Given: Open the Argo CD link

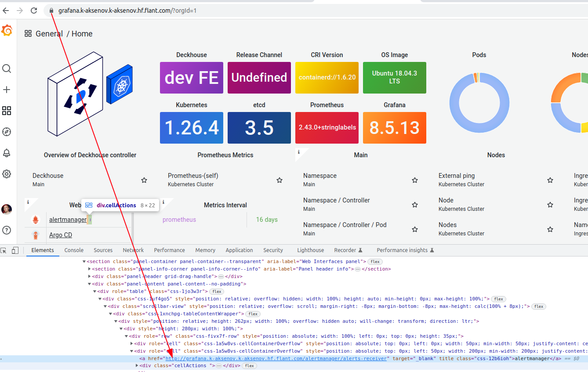Looking at the screenshot, I should pyautogui.click(x=60, y=235).
